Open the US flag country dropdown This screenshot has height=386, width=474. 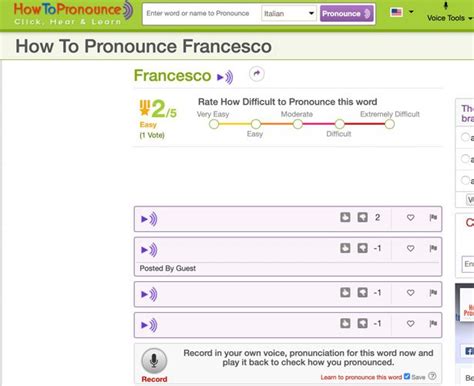click(x=402, y=12)
